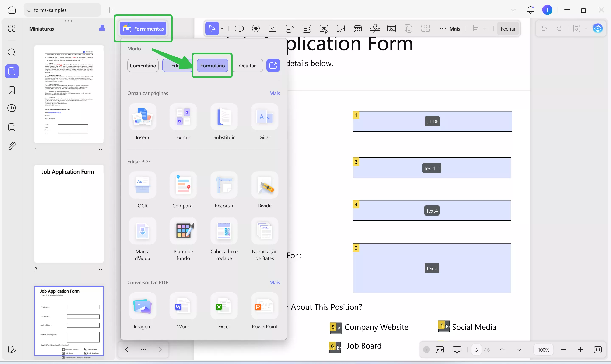The height and width of the screenshot is (364, 611).
Task: Switch to Comentário mode
Action: 143,66
